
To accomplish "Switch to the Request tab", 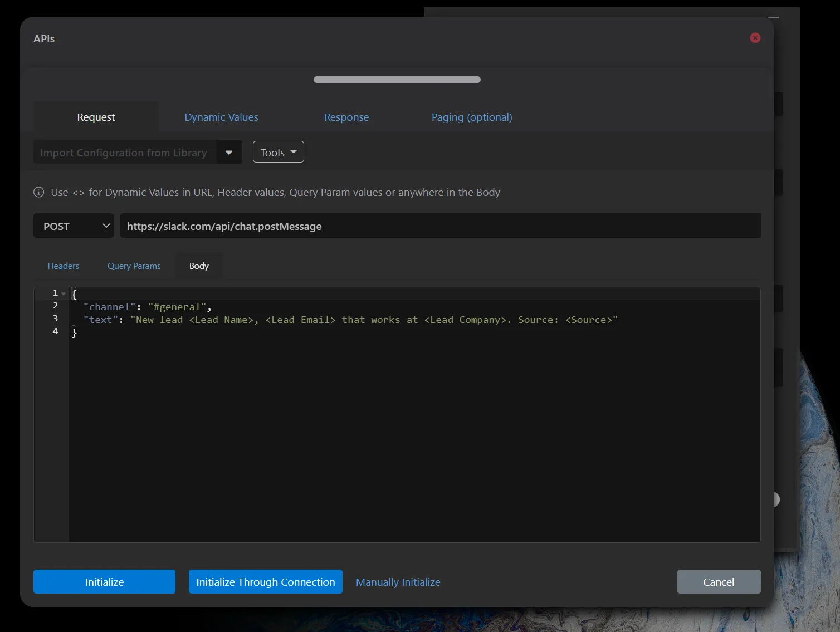I will (96, 117).
